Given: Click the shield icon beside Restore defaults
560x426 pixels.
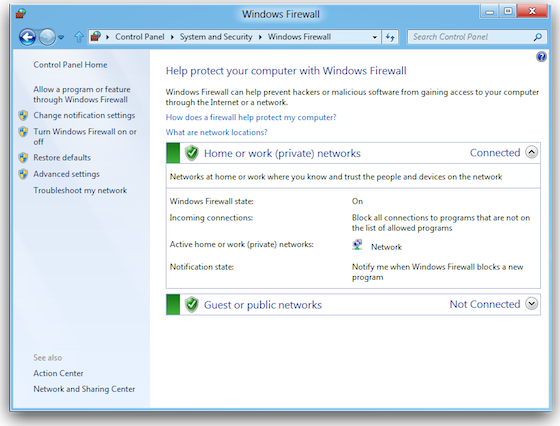Looking at the screenshot, I should [24, 157].
